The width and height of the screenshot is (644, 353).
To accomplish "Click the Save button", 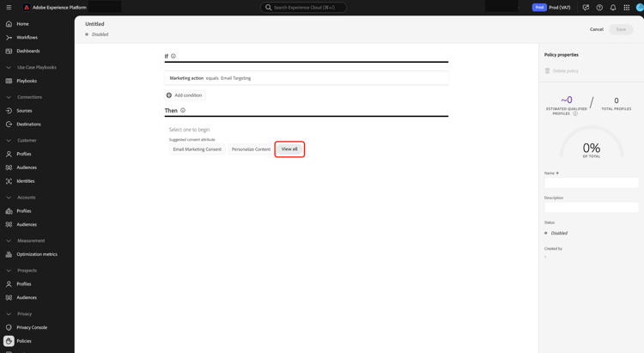I will click(621, 29).
